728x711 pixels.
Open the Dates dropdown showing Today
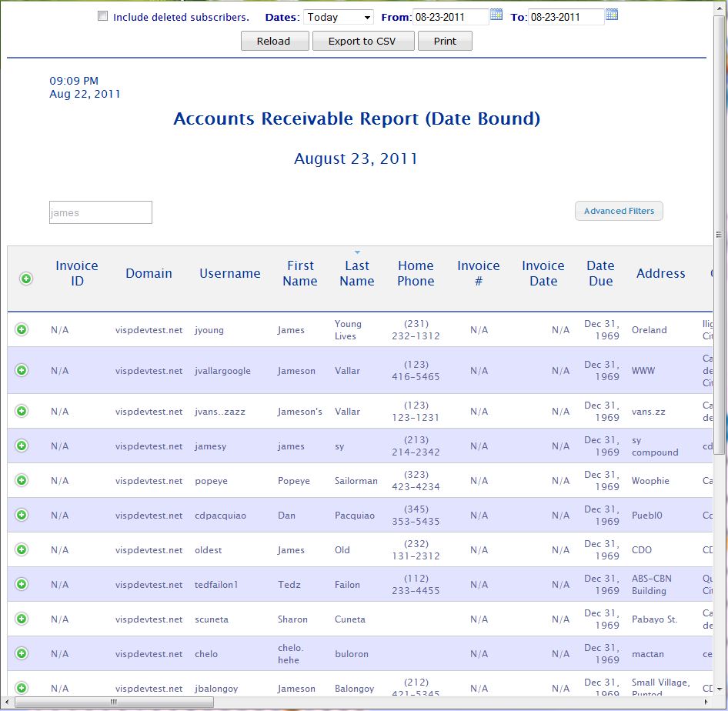339,17
